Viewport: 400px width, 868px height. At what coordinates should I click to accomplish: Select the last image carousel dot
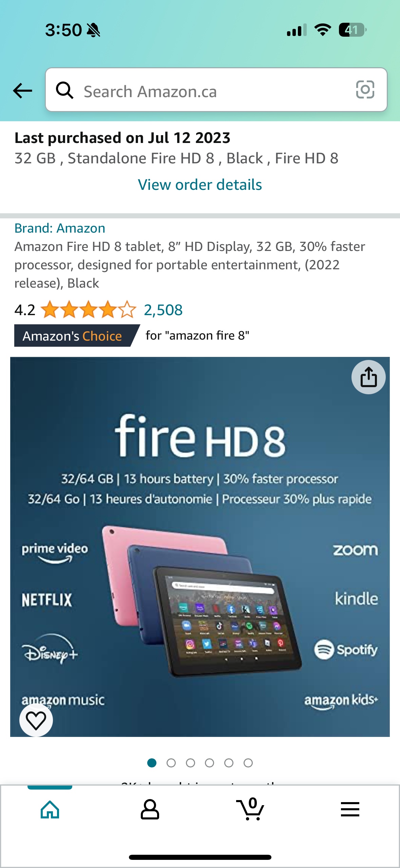tap(248, 763)
